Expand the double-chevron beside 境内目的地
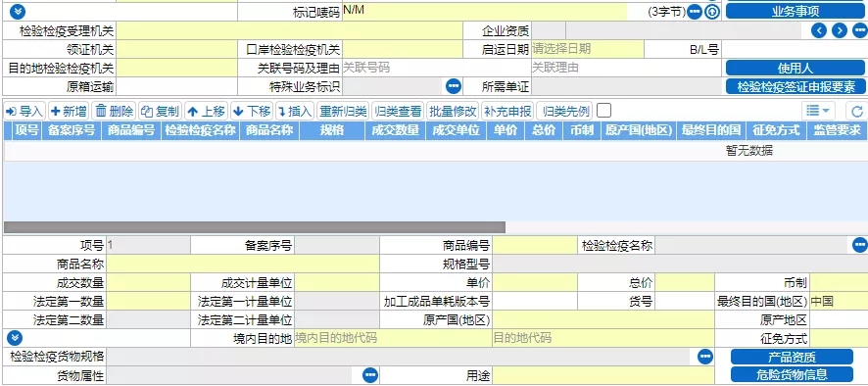This screenshot has width=868, height=386. (x=15, y=338)
